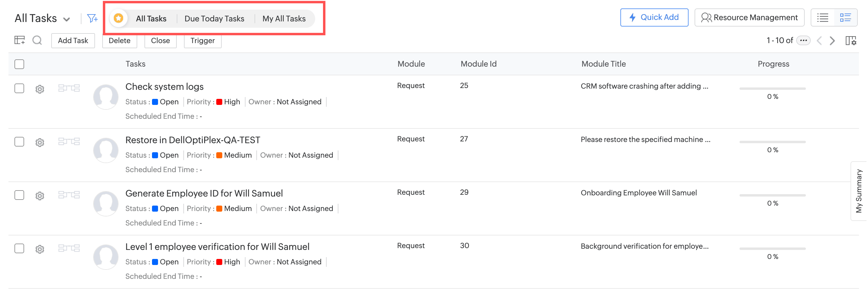The width and height of the screenshot is (868, 290).
Task: Click progress bar of Check system logs
Action: pyautogui.click(x=772, y=89)
